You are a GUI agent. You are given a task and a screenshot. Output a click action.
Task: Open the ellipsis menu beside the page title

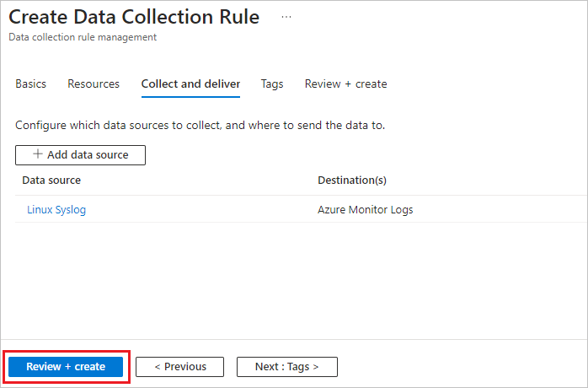[286, 17]
